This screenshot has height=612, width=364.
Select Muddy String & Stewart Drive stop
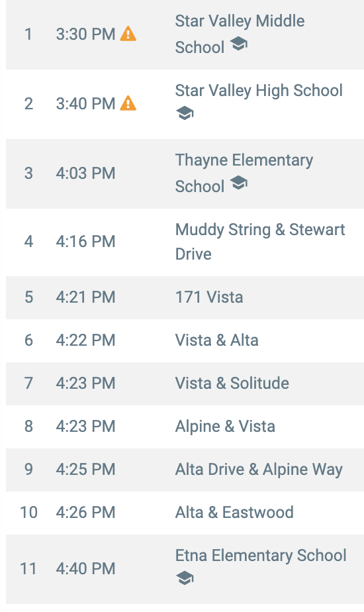point(260,242)
